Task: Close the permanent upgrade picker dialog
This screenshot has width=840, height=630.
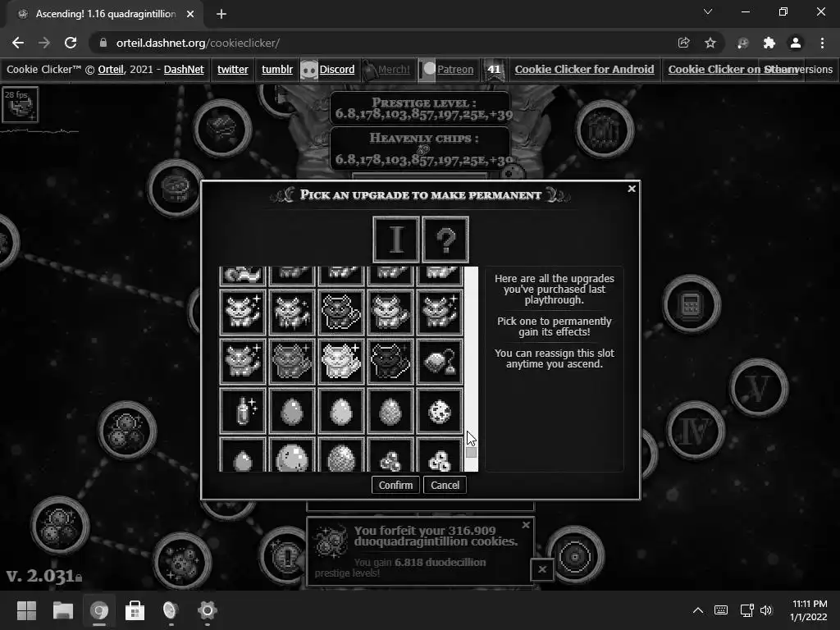Action: click(632, 189)
